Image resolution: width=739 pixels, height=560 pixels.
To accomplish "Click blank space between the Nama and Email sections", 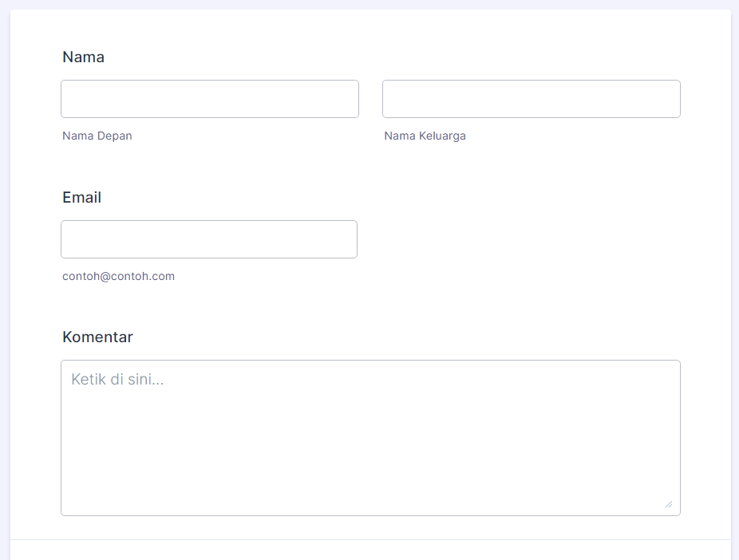I will (370, 166).
